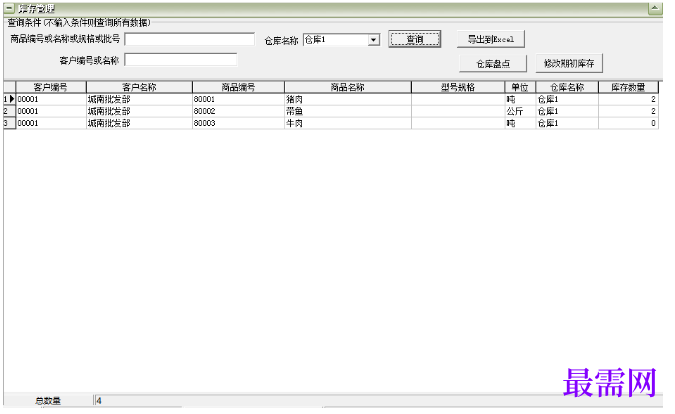The height and width of the screenshot is (414, 675).
Task: Sort by the 客户名称 column header
Action: coord(139,87)
